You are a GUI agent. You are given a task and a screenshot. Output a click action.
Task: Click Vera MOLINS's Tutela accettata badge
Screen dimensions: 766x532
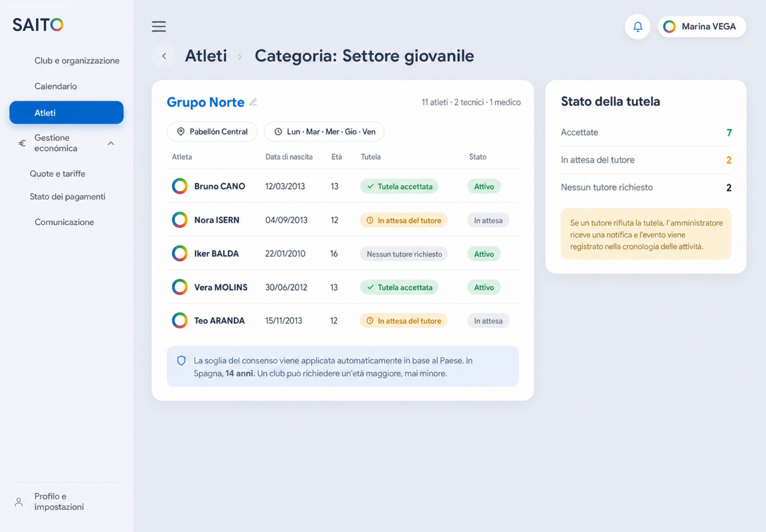pos(399,287)
